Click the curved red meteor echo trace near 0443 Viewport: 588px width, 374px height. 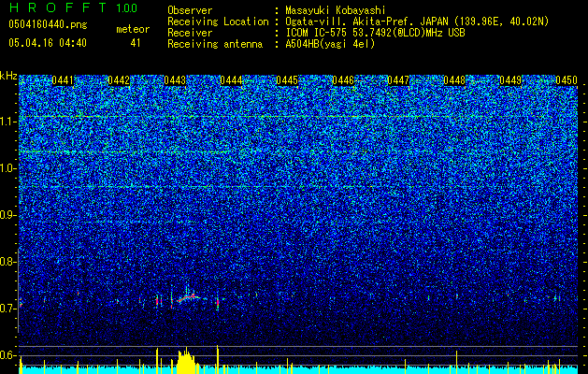(190, 298)
